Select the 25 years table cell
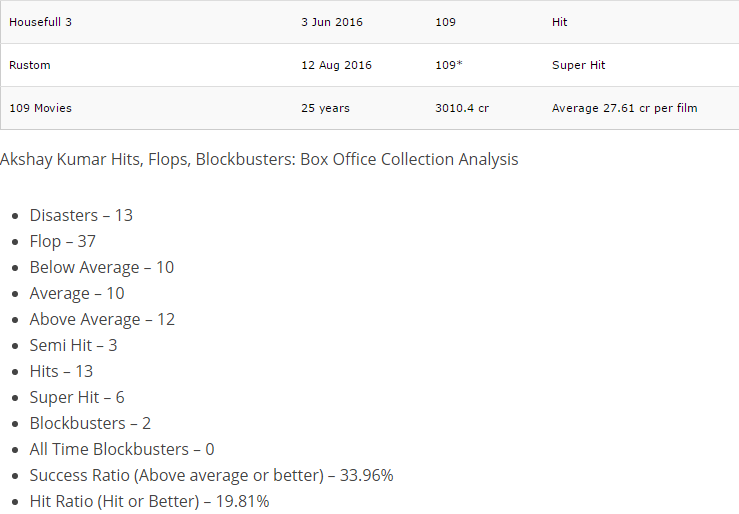This screenshot has width=739, height=514. (325, 108)
